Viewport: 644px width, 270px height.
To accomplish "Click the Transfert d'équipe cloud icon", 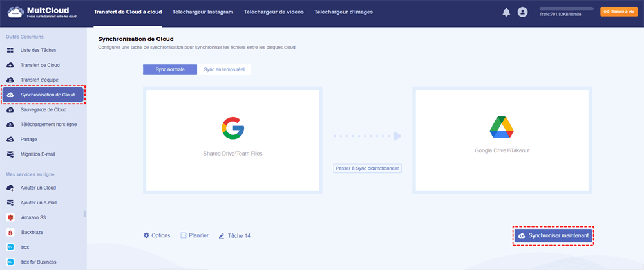I will [x=11, y=80].
